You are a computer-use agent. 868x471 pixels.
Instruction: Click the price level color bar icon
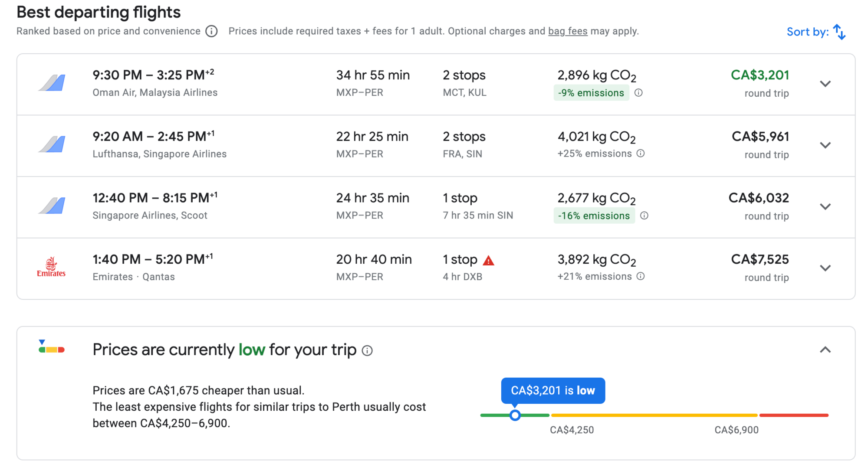click(x=51, y=347)
